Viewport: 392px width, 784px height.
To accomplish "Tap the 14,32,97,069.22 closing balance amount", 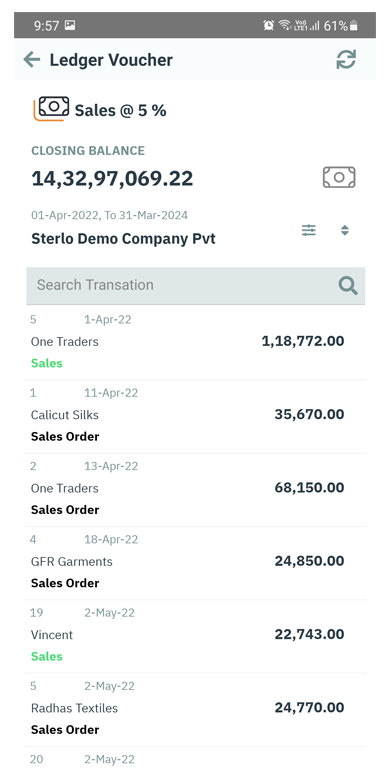I will pos(112,179).
